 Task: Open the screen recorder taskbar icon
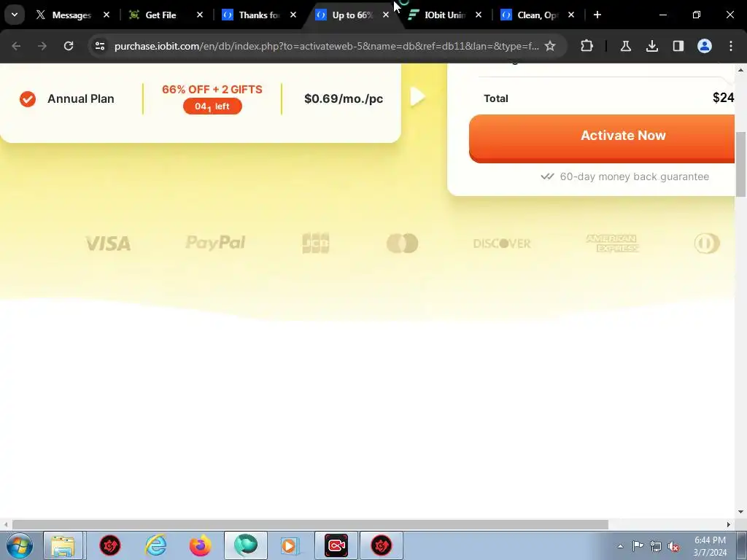336,545
